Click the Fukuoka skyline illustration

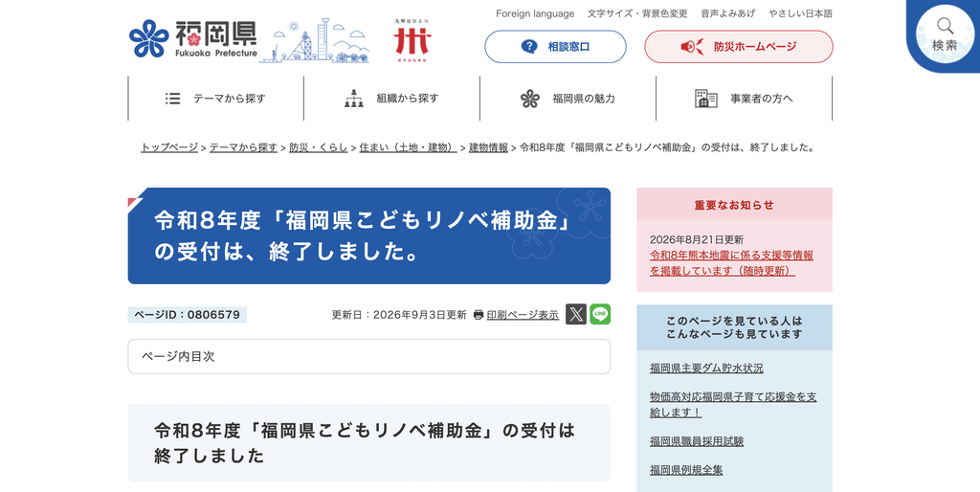314,40
